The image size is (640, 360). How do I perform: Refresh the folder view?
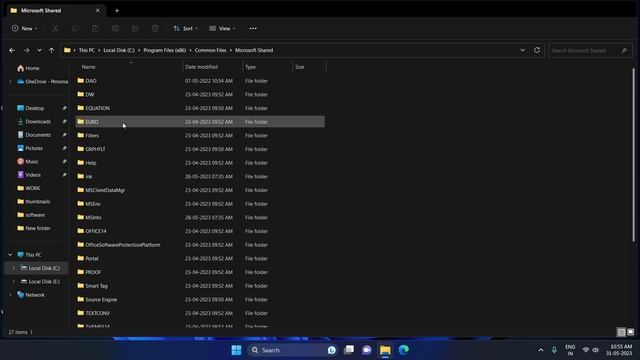(537, 50)
